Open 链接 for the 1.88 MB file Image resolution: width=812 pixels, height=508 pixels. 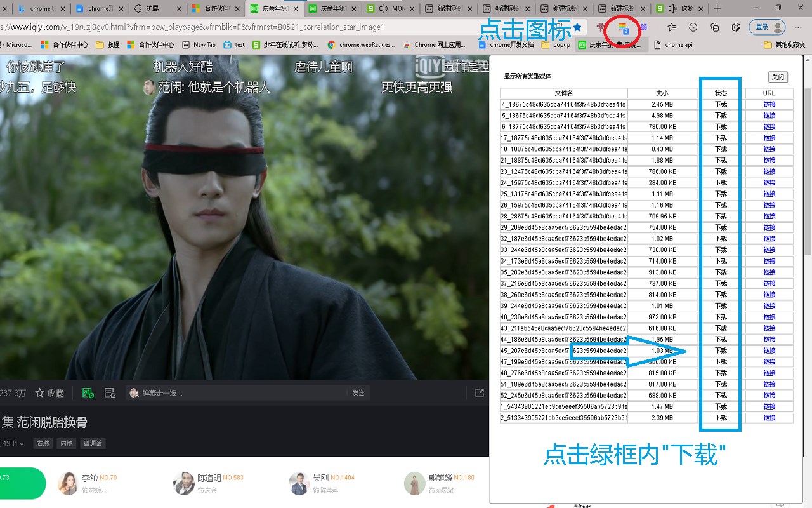pyautogui.click(x=769, y=160)
